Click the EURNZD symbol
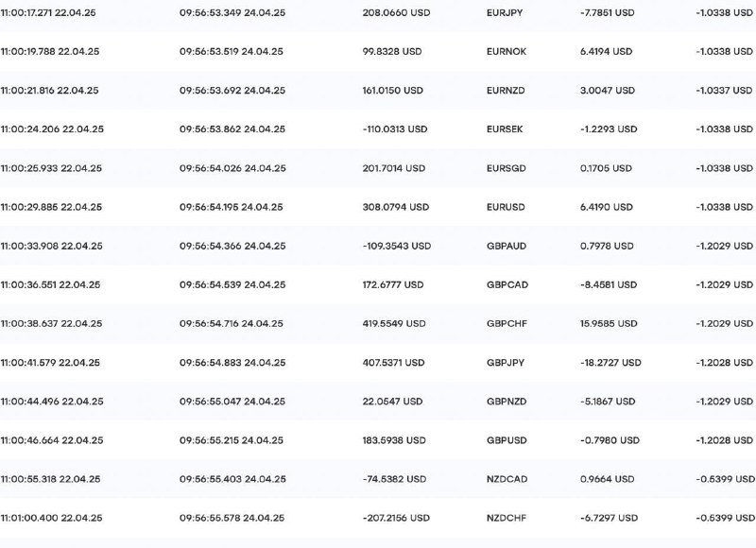756x548 pixels. [x=505, y=91]
